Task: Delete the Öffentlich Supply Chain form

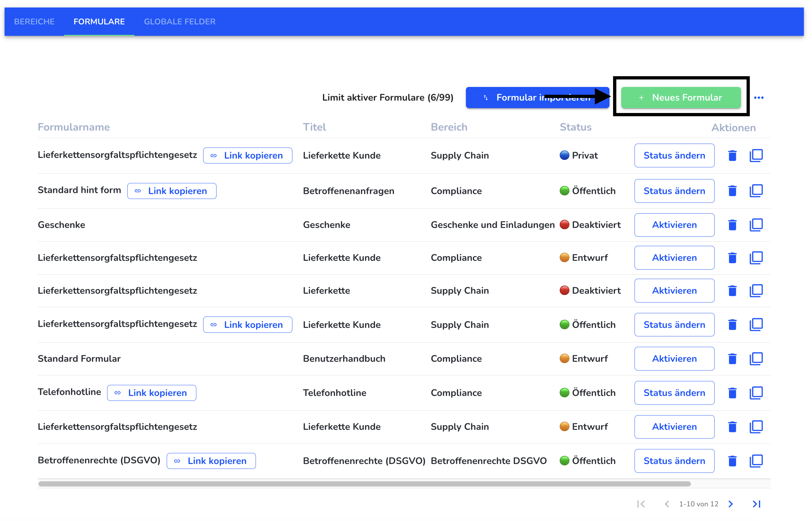Action: coord(732,325)
